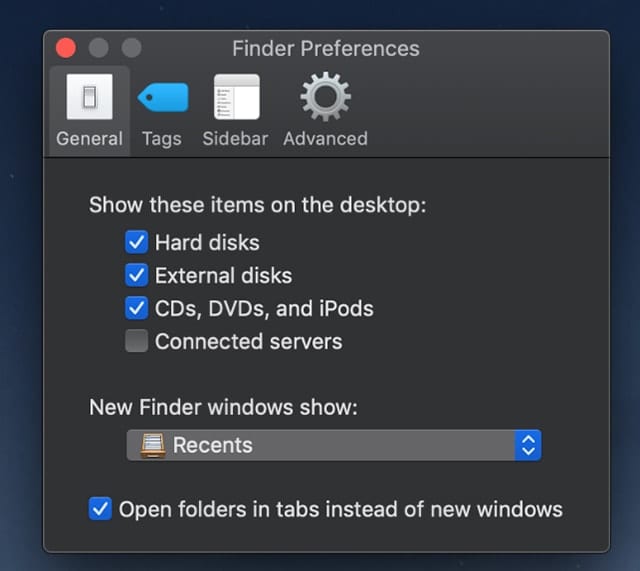The image size is (640, 571).
Task: Switch to the Tags tab label
Action: pyautogui.click(x=162, y=139)
